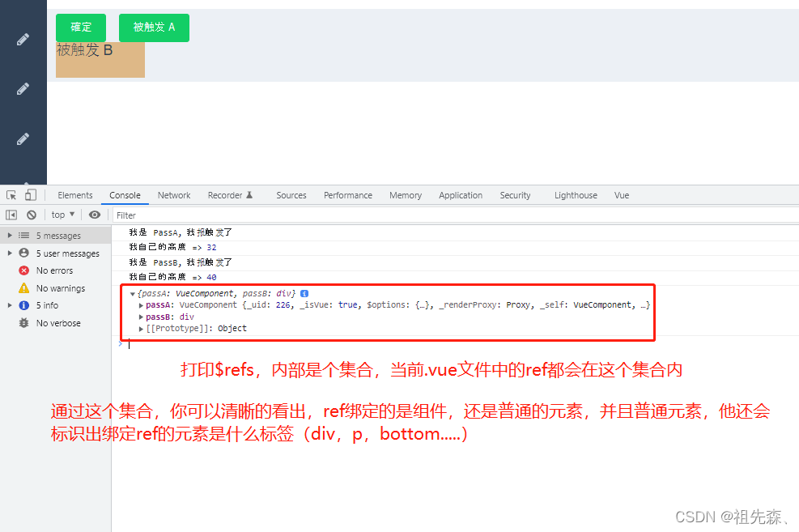Image resolution: width=799 pixels, height=532 pixels.
Task: Click the blue info circle icon
Action: pos(24,305)
